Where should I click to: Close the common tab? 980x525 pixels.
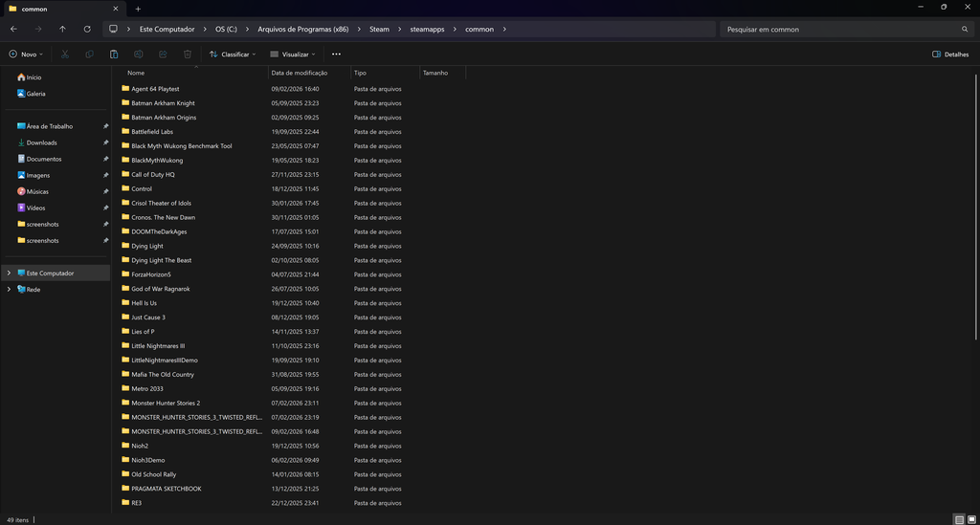coord(116,9)
